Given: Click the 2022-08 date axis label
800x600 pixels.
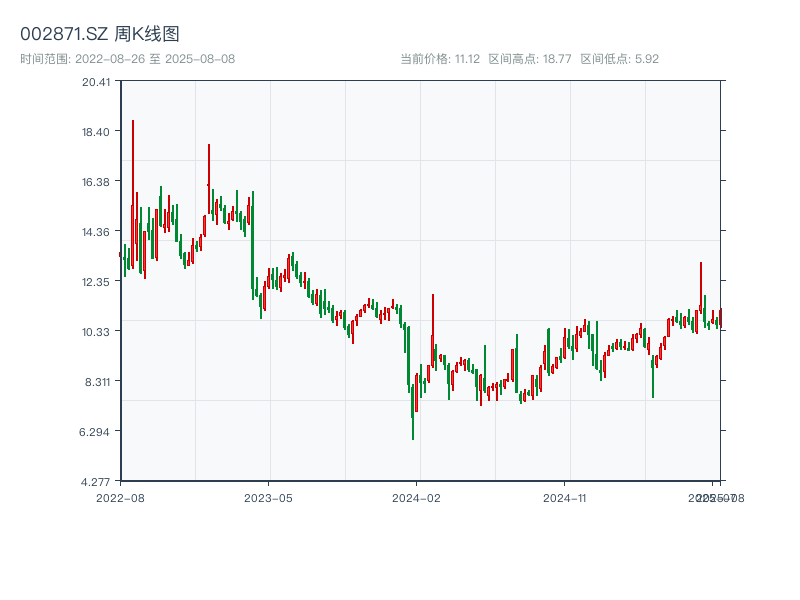Looking at the screenshot, I should coord(120,497).
